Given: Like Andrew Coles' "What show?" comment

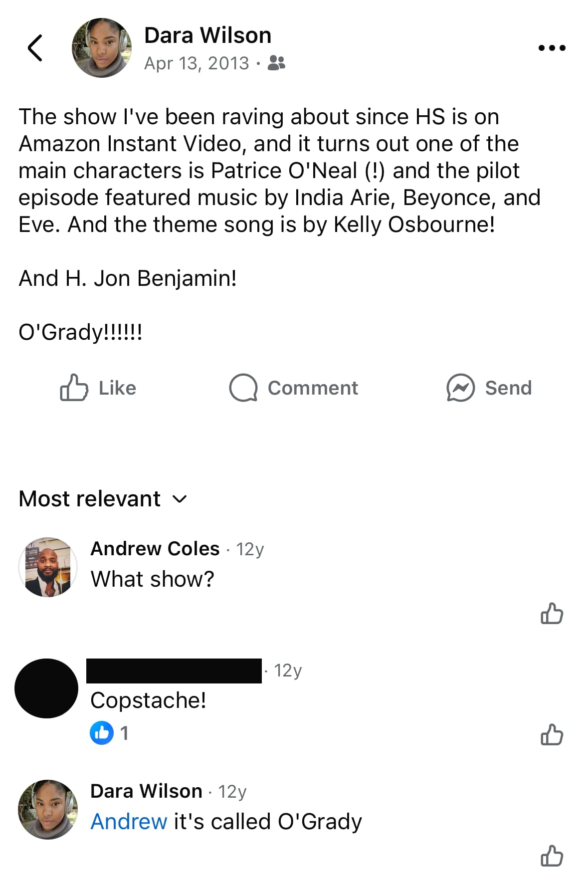Looking at the screenshot, I should [x=552, y=614].
